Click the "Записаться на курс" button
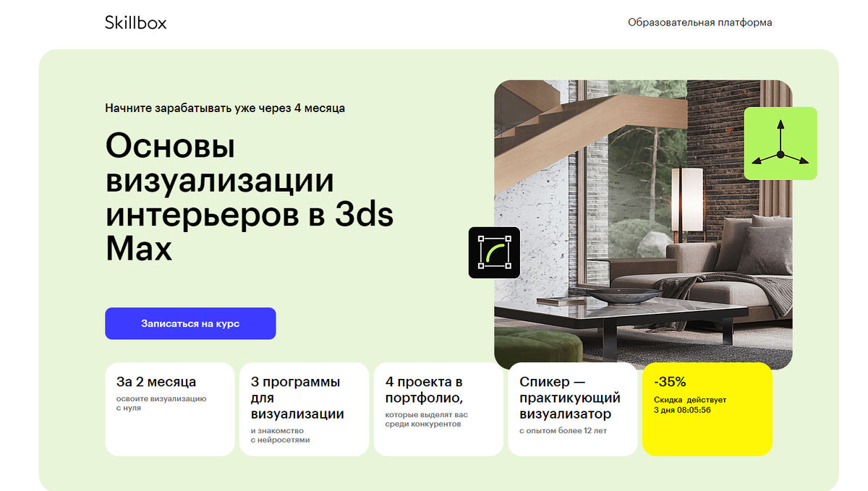The height and width of the screenshot is (491, 868). pos(190,323)
